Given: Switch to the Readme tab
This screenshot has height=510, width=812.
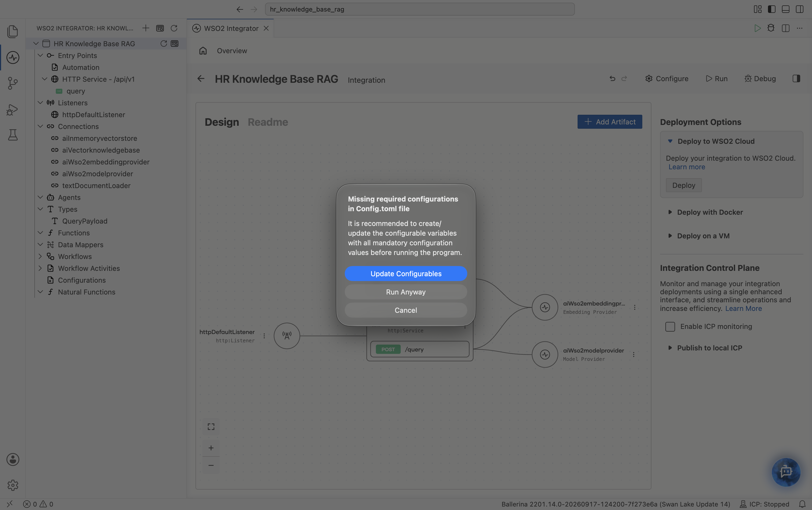Looking at the screenshot, I should point(268,122).
